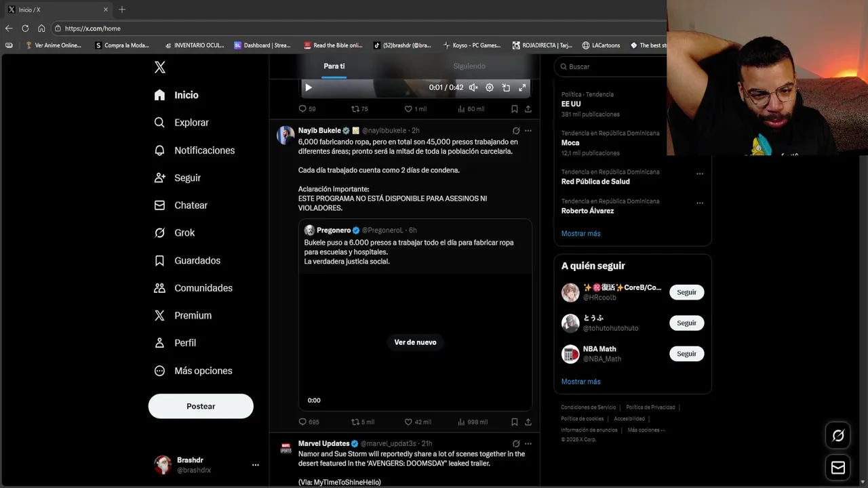Open Perfil in sidebar
Screen dimensions: 868x488
175,343
